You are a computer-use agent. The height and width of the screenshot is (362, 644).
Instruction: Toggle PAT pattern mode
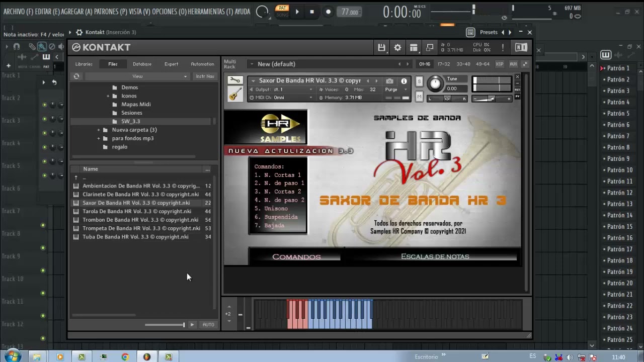(282, 8)
